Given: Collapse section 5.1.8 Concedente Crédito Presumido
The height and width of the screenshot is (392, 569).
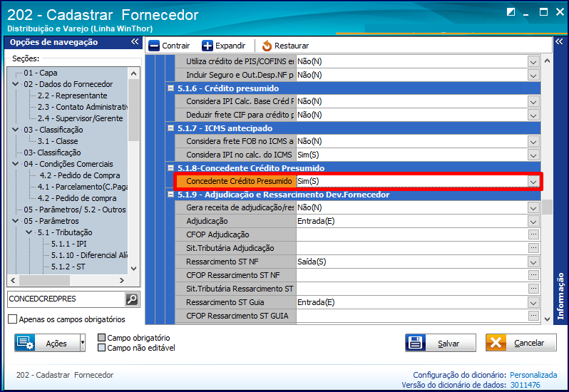Looking at the screenshot, I should point(170,168).
